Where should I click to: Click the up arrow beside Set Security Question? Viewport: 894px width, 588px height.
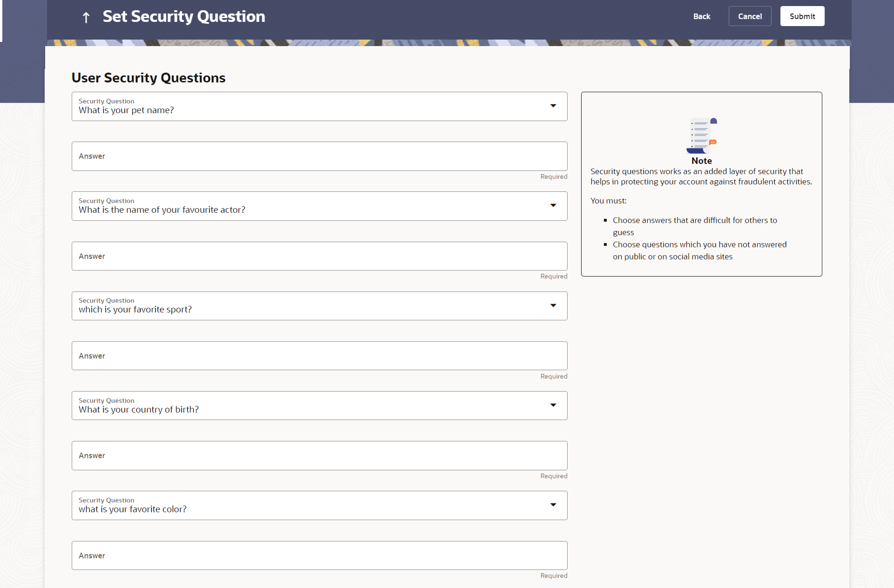[x=86, y=17]
